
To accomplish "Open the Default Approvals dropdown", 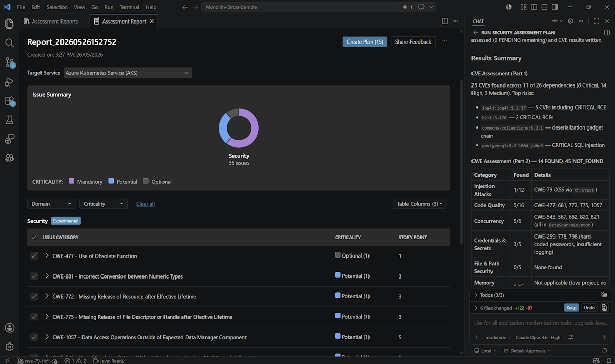I will click(x=527, y=351).
